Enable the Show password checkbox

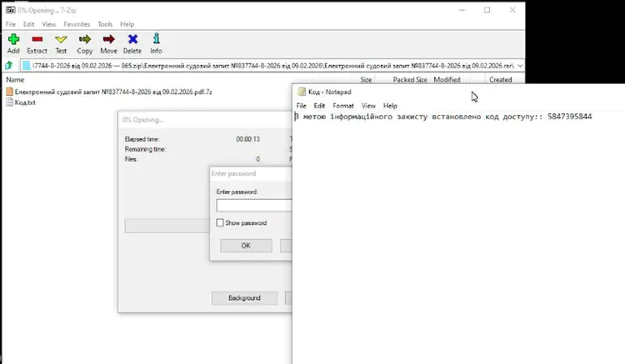220,223
